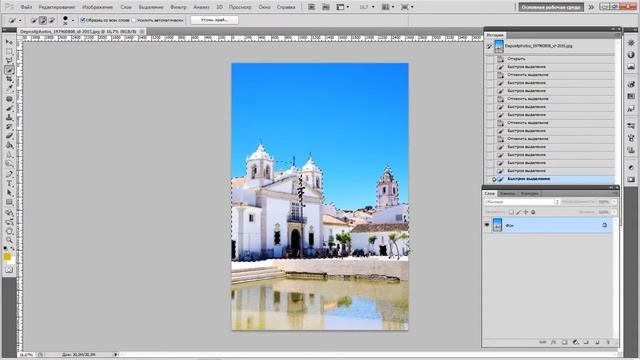640x360 pixels.
Task: Expand the status bar info arrow
Action: pos(116,355)
